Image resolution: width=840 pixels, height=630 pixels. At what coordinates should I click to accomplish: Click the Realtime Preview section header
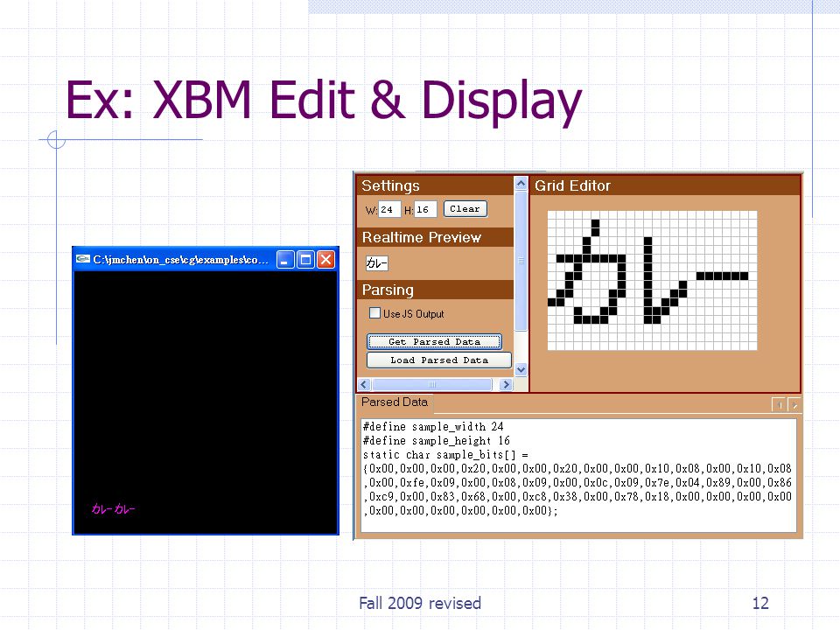(435, 237)
